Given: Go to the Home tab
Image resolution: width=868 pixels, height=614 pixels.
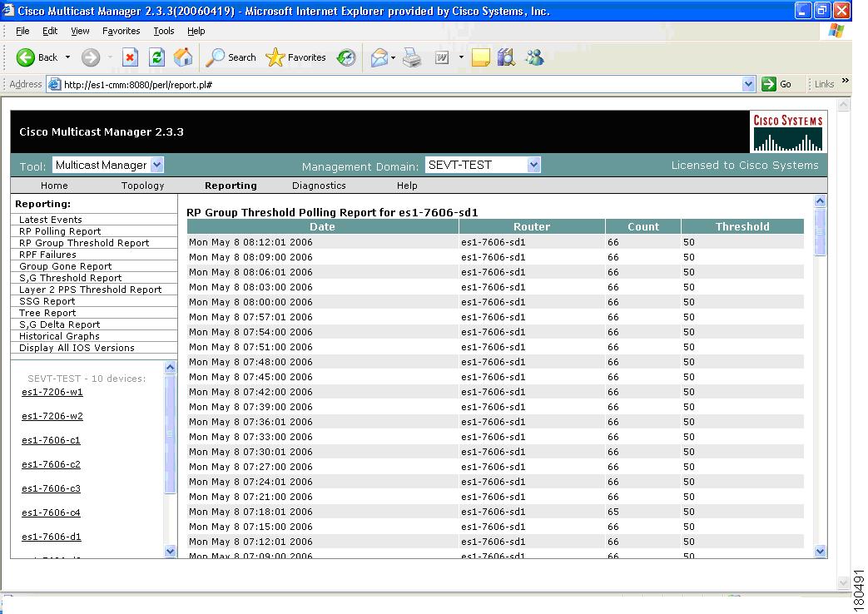Looking at the screenshot, I should (54, 186).
